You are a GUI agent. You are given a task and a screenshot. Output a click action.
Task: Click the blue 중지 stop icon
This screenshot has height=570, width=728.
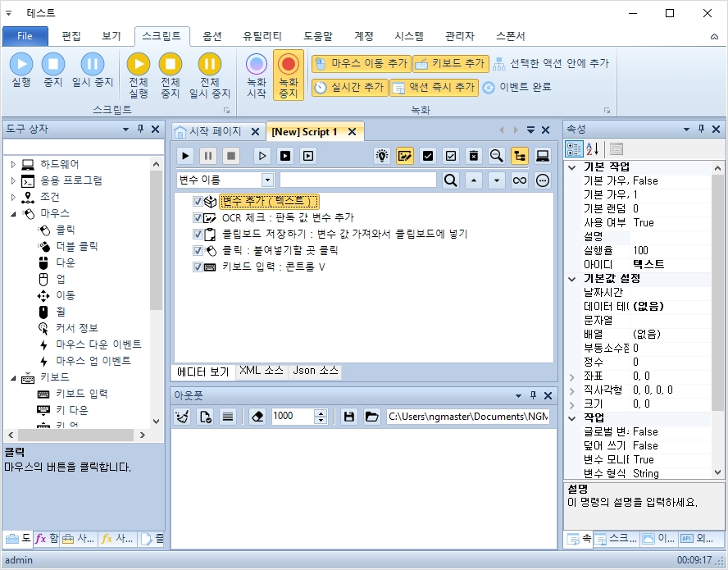pyautogui.click(x=53, y=64)
